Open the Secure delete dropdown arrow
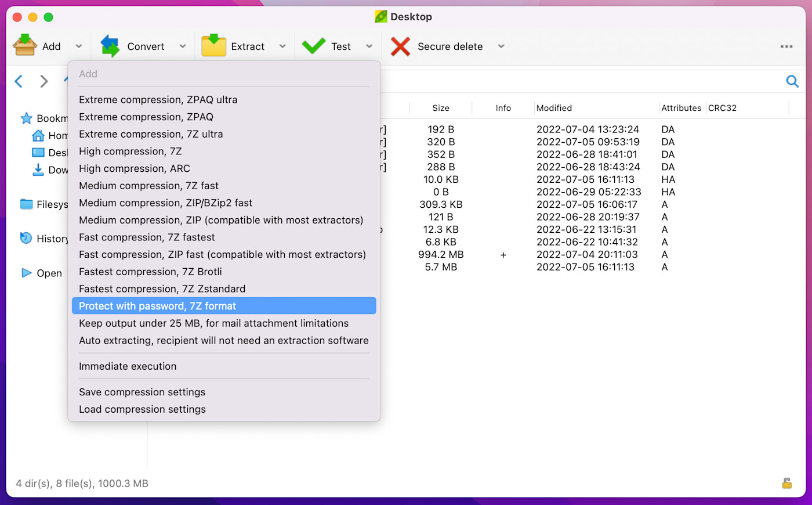 pos(501,46)
